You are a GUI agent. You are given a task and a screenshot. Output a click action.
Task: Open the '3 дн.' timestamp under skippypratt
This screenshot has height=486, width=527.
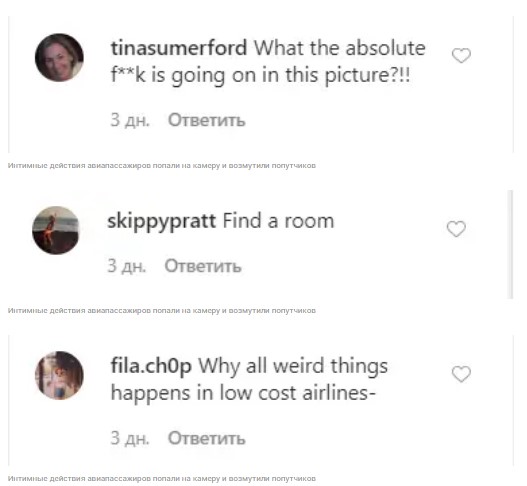(x=126, y=266)
